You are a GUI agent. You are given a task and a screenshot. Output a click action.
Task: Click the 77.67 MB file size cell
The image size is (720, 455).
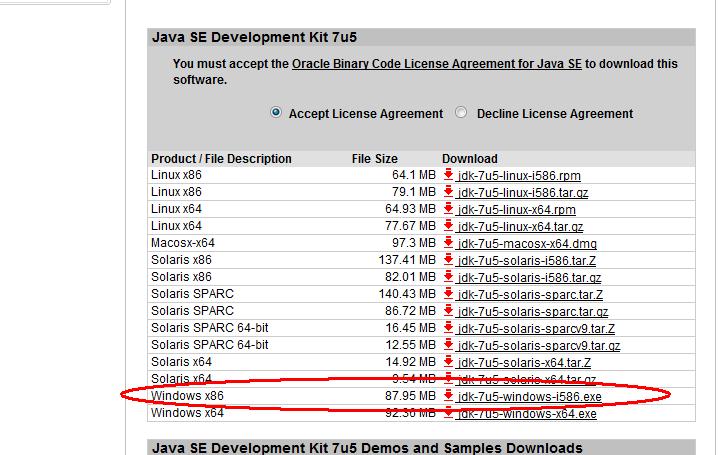pyautogui.click(x=410, y=225)
